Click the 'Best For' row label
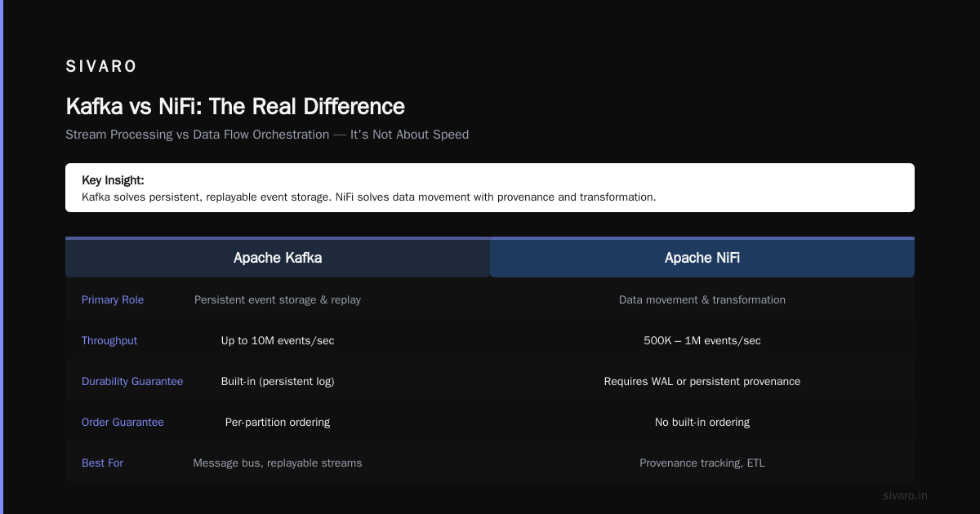 (x=102, y=463)
